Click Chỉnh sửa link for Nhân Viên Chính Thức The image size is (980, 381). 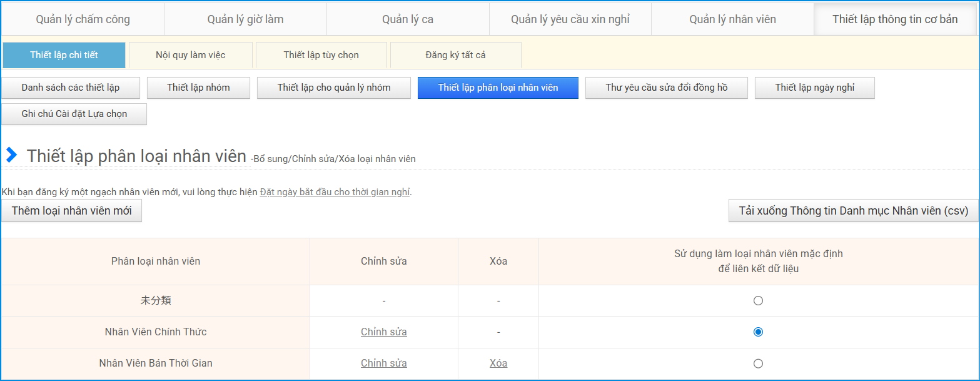[x=383, y=332]
